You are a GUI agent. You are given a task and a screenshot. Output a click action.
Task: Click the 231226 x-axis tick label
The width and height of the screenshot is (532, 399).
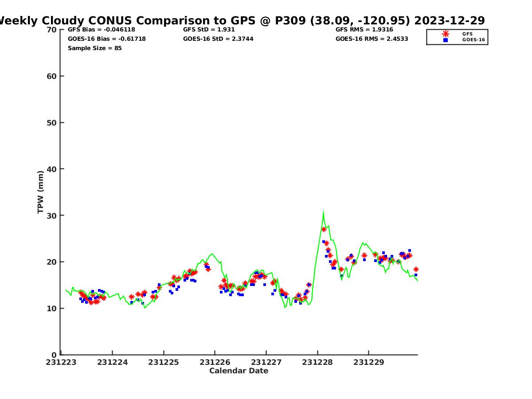point(215,362)
